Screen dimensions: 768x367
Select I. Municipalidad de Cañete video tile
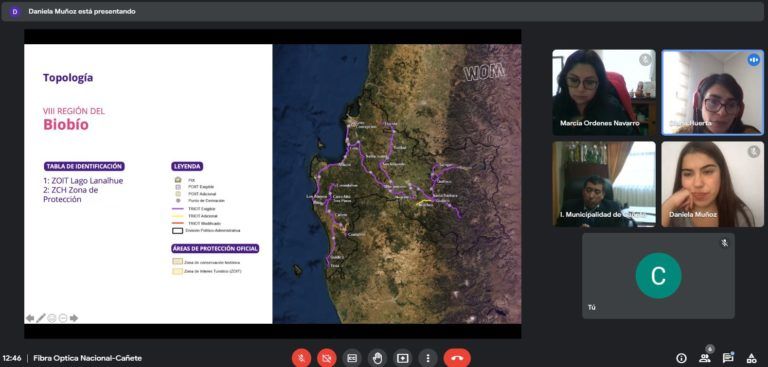[604, 184]
